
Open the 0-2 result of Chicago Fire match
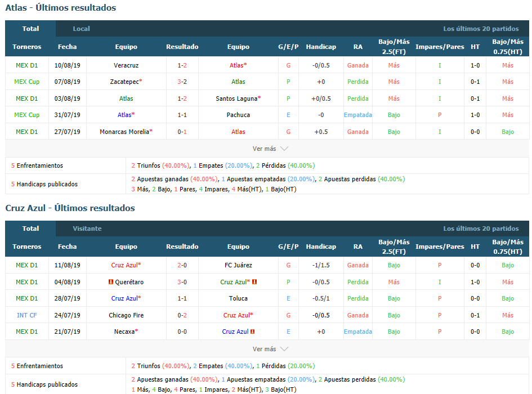pos(182,315)
